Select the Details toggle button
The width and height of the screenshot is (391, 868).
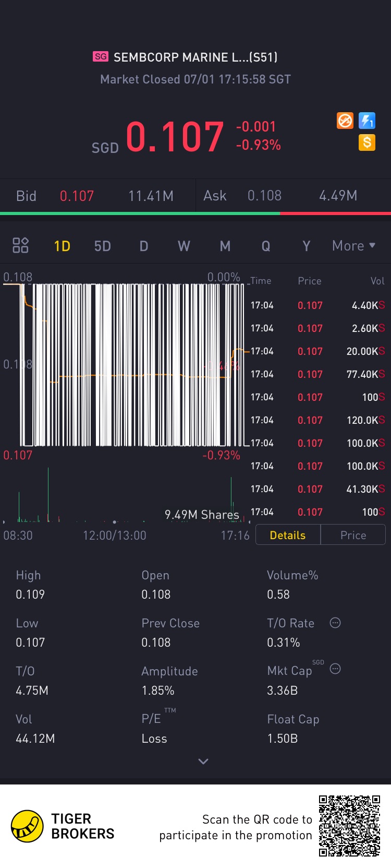coord(288,535)
